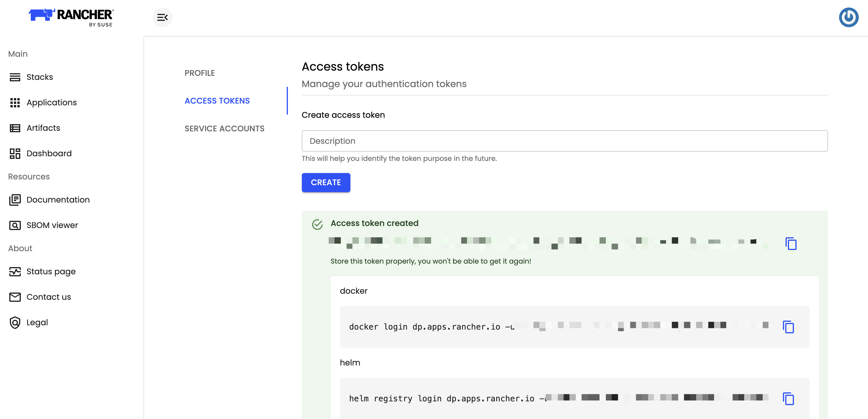Go to Applications
868x419 pixels.
click(52, 102)
